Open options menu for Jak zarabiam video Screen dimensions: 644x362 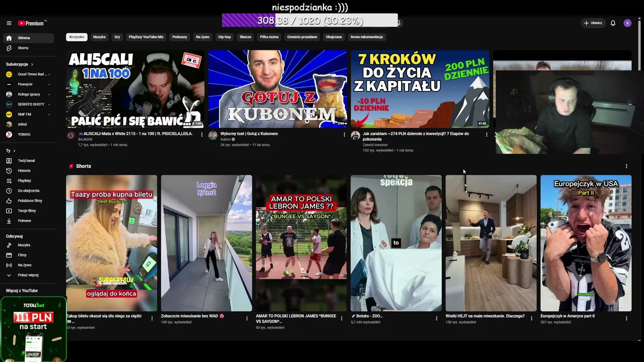pyautogui.click(x=487, y=134)
